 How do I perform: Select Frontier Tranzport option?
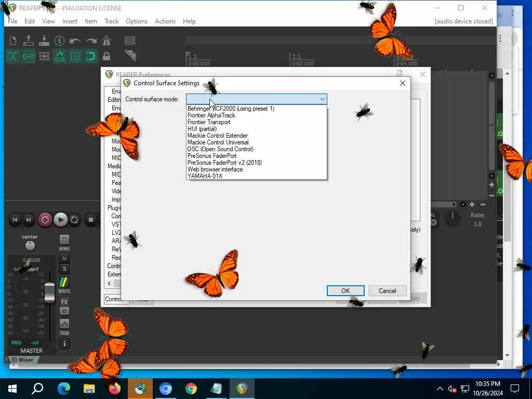tap(257, 122)
